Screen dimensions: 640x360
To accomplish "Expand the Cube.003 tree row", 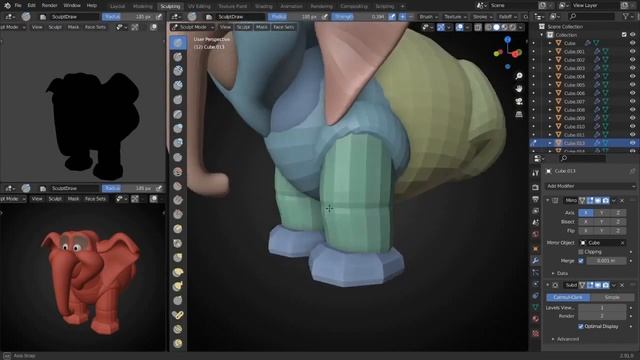I will pos(550,68).
